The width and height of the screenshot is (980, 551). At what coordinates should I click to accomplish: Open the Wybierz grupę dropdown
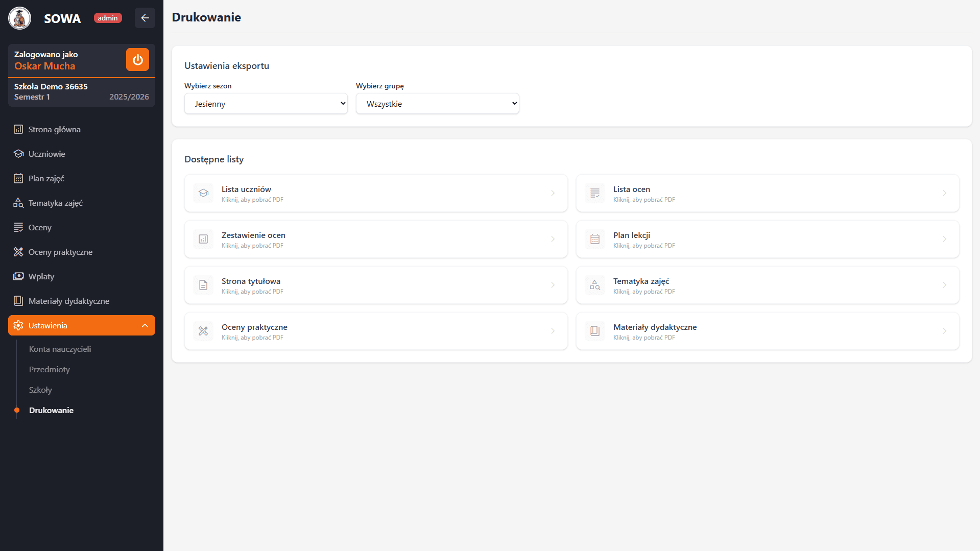(x=437, y=104)
